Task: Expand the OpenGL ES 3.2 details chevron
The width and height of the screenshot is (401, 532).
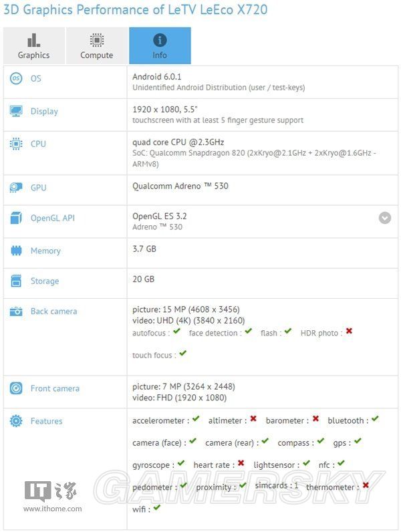Action: 385,218
